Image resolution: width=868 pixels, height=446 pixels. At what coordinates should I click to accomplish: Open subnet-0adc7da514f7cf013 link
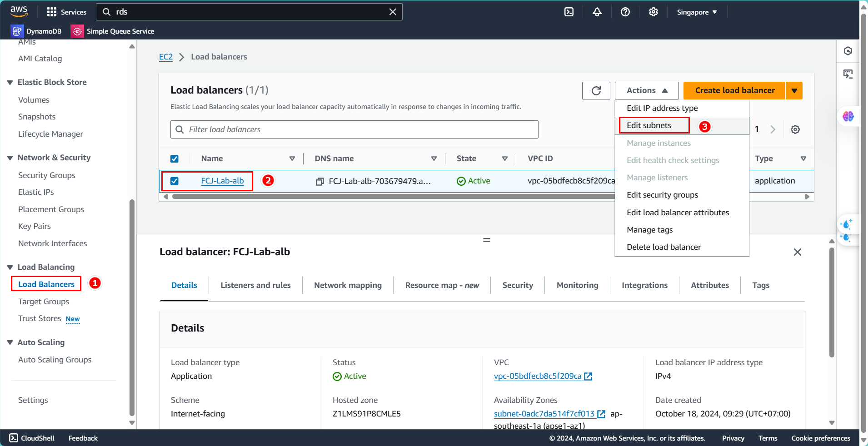[544, 414]
